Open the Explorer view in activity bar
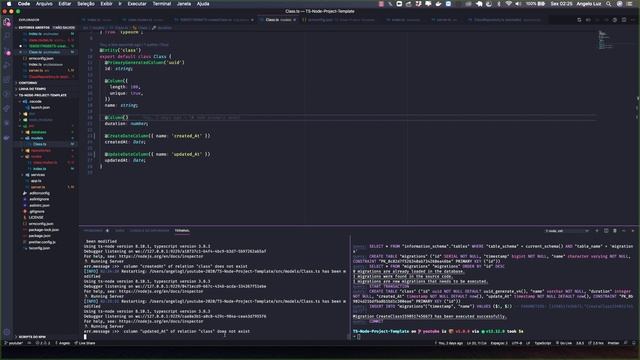This screenshot has width=640, height=360. pyautogui.click(x=7, y=22)
